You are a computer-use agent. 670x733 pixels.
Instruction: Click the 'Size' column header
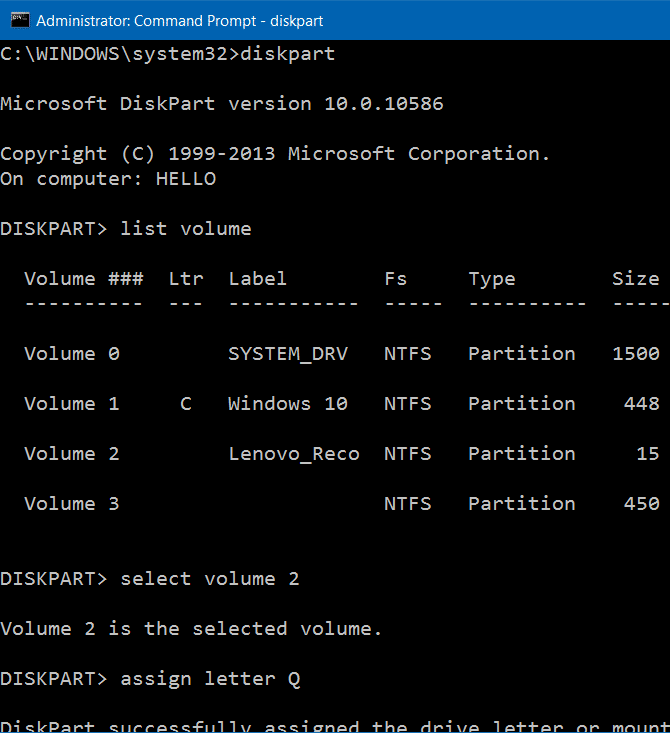point(636,279)
